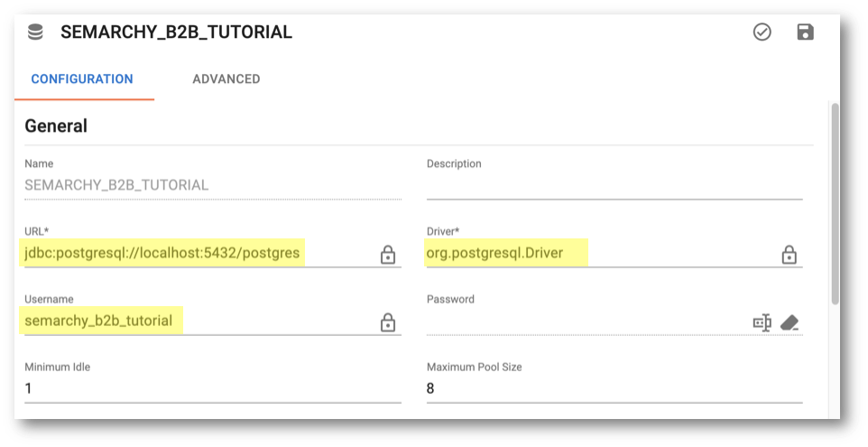Click the Maximum Pool Size field

(614, 389)
